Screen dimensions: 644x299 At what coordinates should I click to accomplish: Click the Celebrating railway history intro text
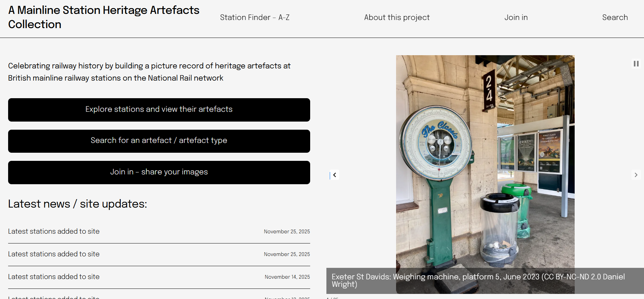coord(149,72)
